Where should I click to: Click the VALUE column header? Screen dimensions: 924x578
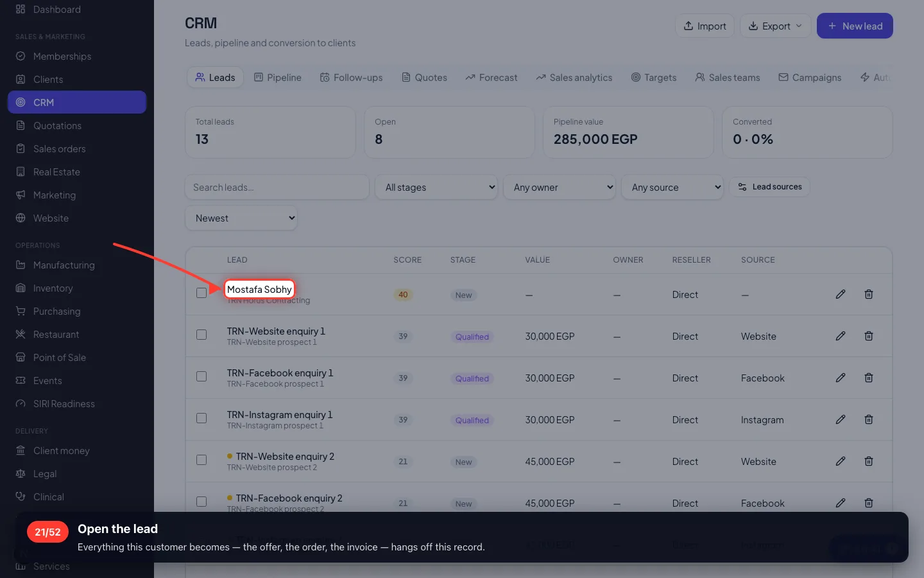pos(538,260)
